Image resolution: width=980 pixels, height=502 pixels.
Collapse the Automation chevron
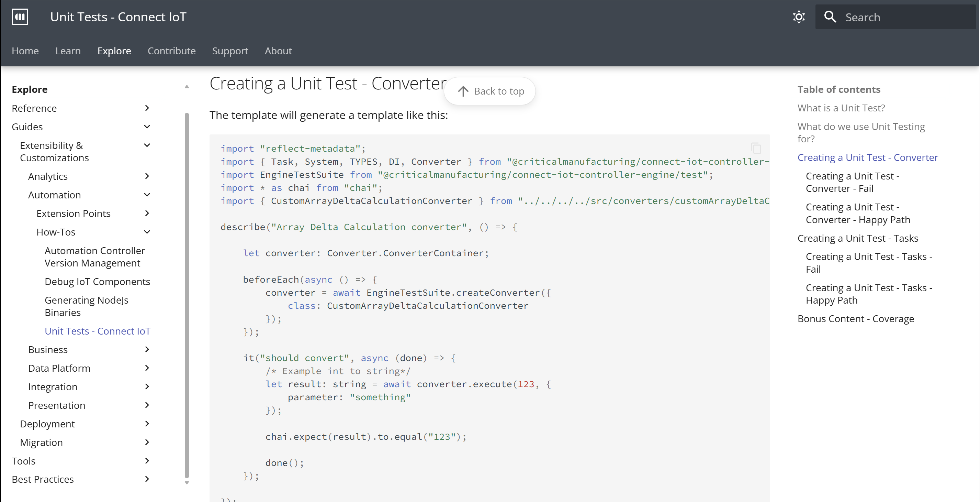click(147, 195)
